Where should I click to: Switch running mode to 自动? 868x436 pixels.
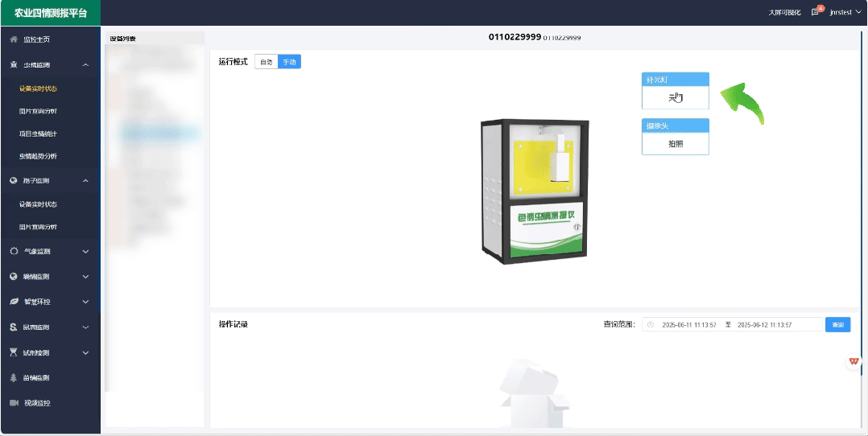tap(266, 62)
